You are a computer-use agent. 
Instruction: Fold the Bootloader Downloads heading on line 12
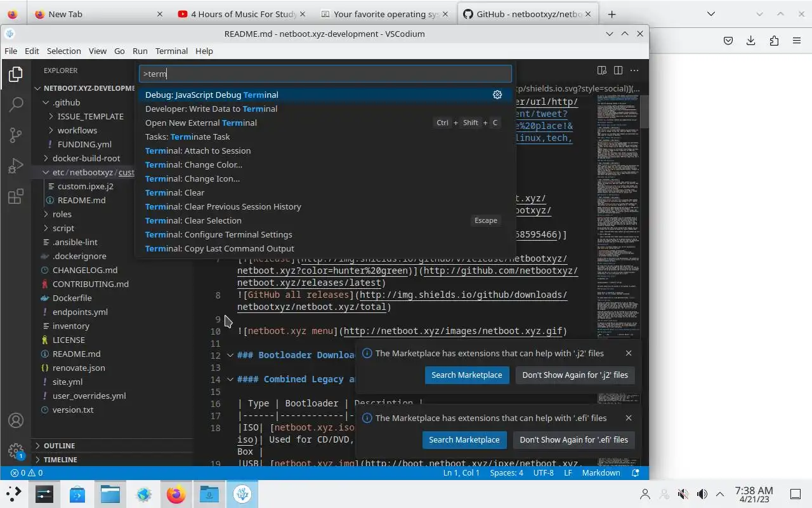click(x=230, y=355)
